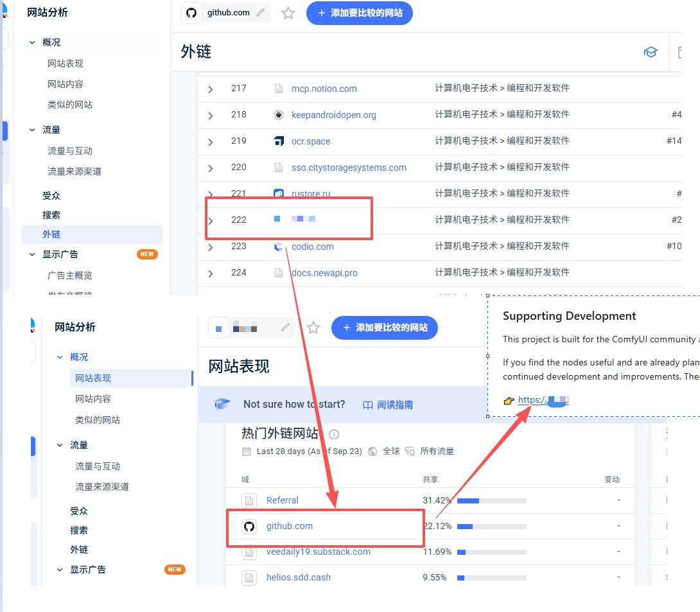The width and height of the screenshot is (700, 612).
Task: Click the ocr.space favicon in row 219
Action: pyautogui.click(x=279, y=141)
